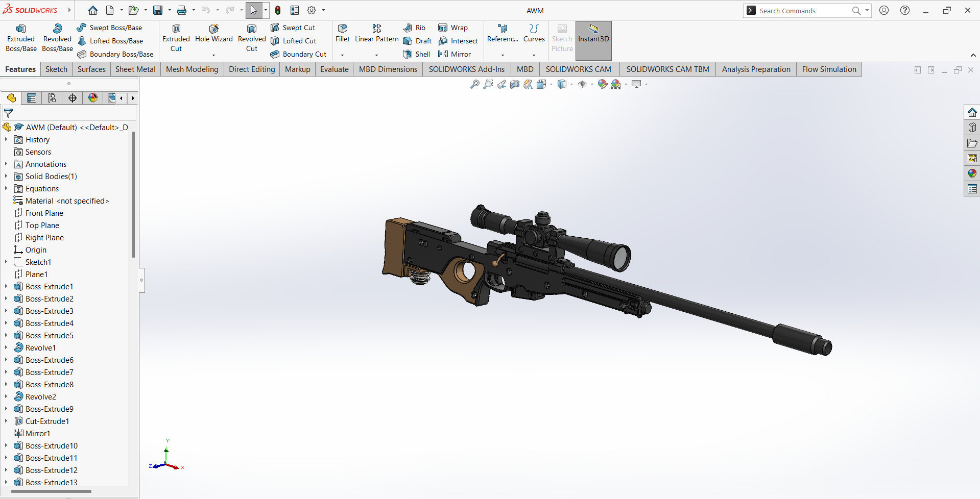This screenshot has width=980, height=499.
Task: Click the Fillet tool
Action: [343, 34]
